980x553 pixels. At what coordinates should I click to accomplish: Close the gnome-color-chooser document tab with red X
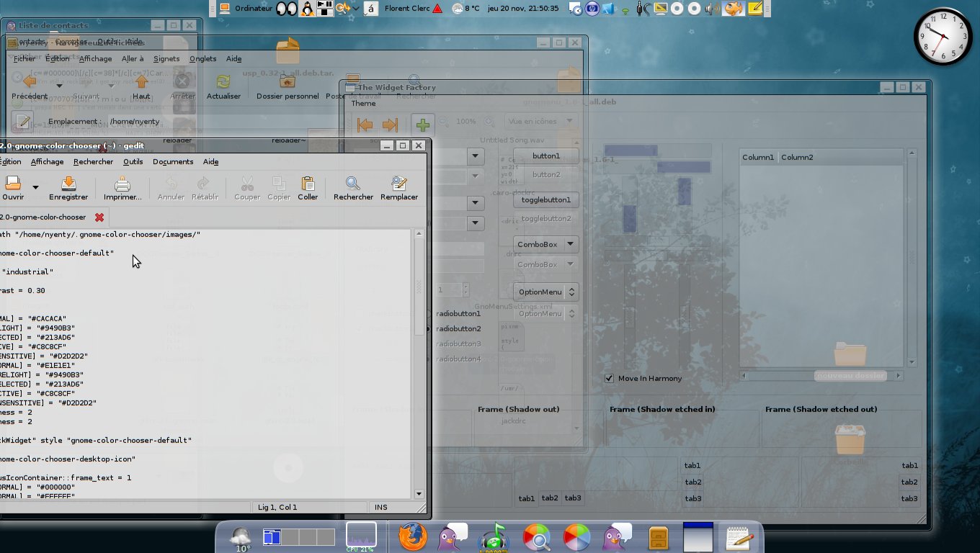(99, 217)
